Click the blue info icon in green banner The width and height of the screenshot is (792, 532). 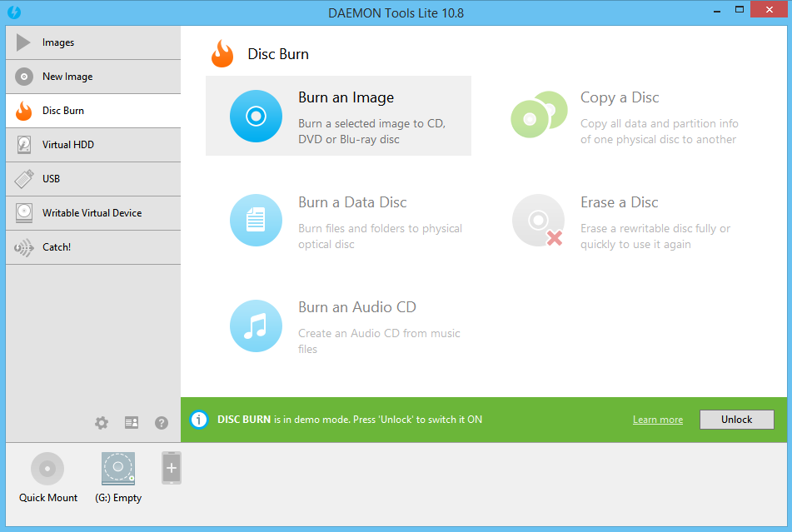pos(198,420)
